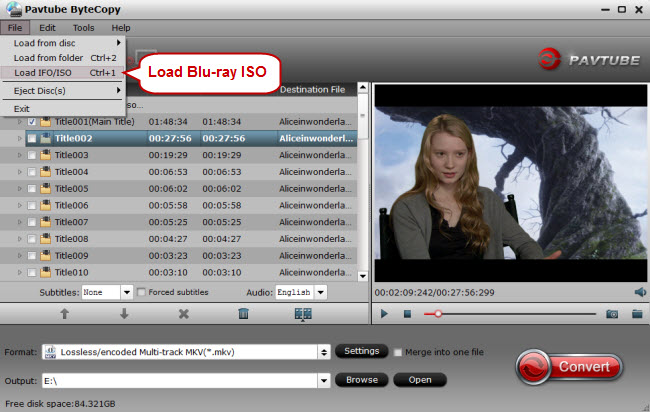
Task: Select the Title008 row name
Action: click(71, 239)
